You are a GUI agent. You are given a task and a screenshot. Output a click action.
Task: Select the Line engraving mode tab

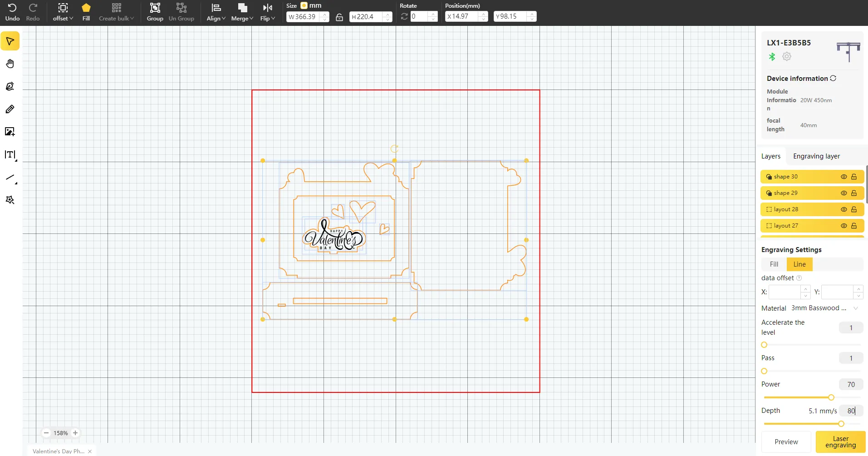tap(799, 264)
